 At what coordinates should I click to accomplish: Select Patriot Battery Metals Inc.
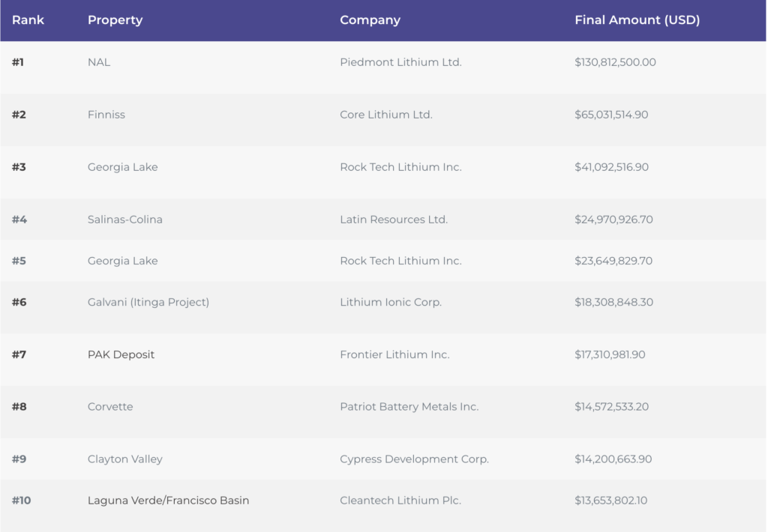coord(409,407)
